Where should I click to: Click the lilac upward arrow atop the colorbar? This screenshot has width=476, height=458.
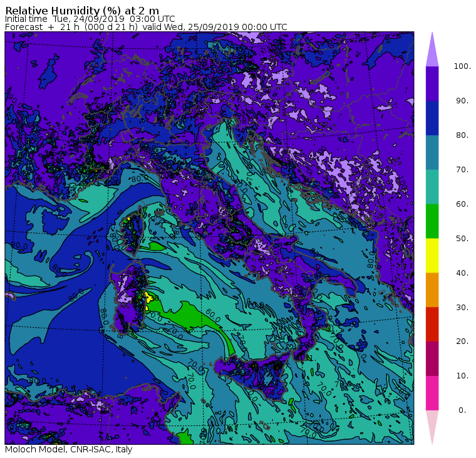[432, 51]
